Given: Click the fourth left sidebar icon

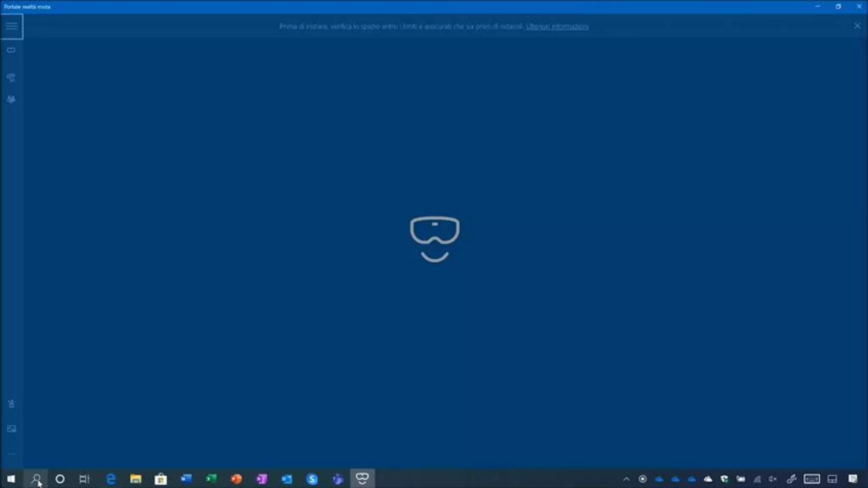Looking at the screenshot, I should [11, 99].
